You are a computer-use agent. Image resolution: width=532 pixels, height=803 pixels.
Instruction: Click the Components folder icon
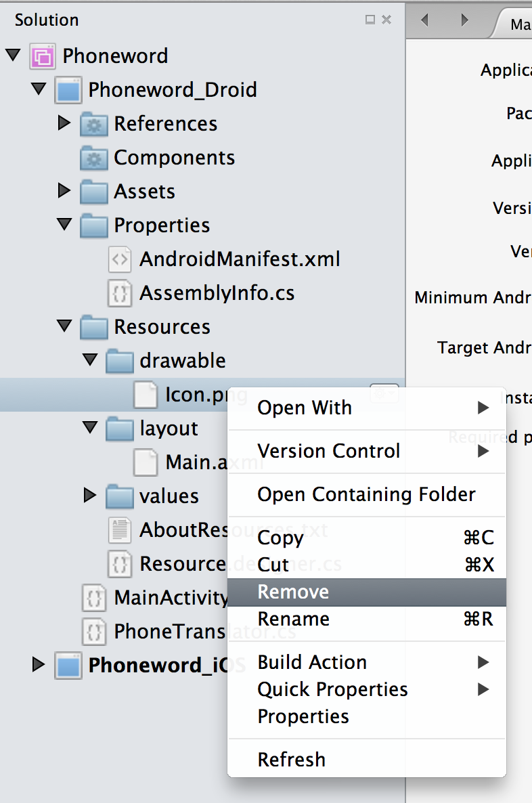click(93, 158)
